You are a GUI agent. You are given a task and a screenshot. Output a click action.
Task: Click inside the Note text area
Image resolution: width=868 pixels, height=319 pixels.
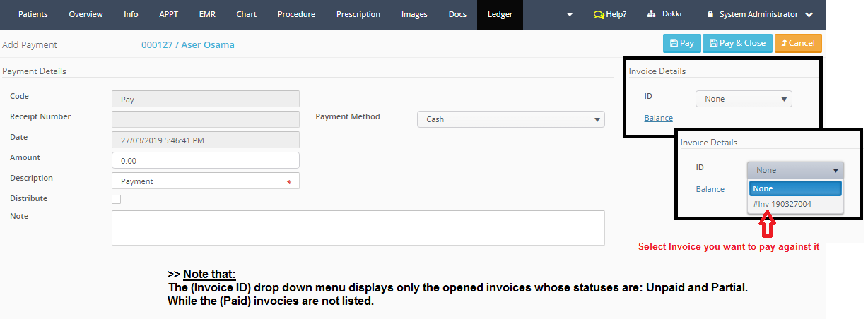pos(358,228)
